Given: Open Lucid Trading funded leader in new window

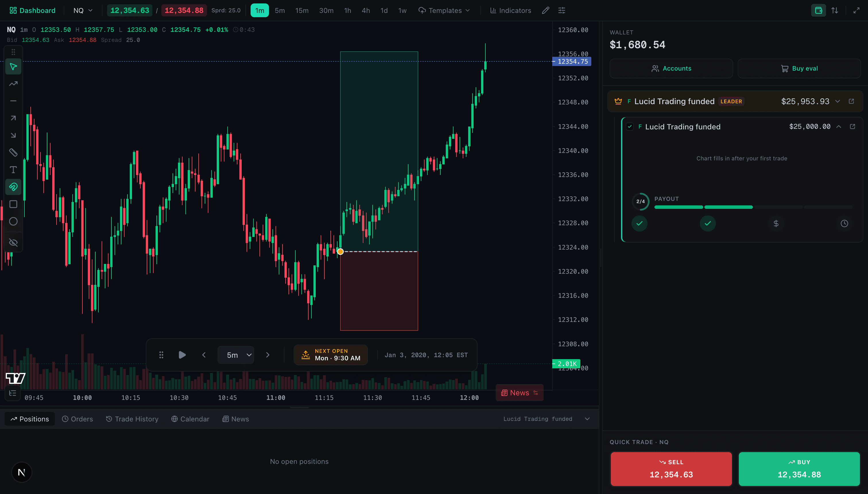Looking at the screenshot, I should (851, 102).
